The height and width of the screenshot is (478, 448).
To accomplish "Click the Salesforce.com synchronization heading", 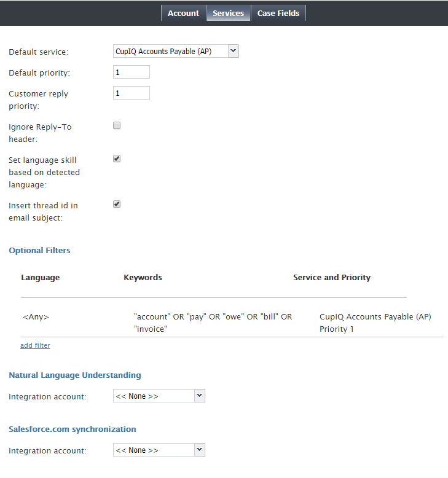I will (73, 429).
